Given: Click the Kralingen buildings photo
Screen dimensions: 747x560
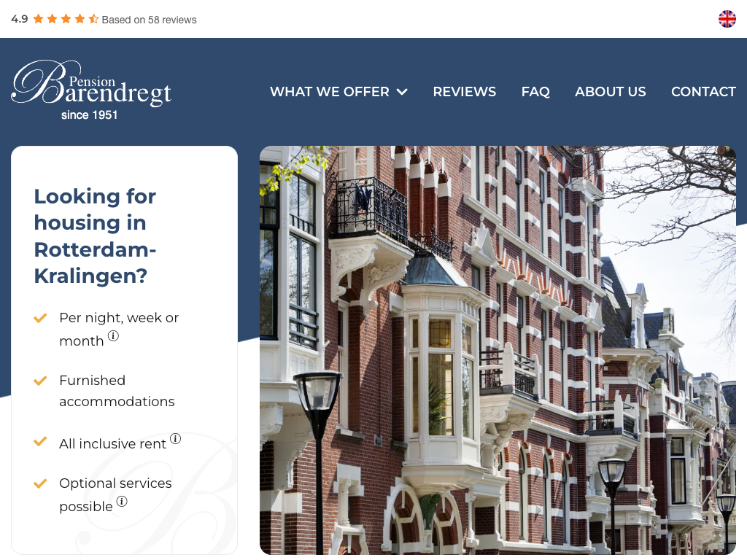Looking at the screenshot, I should (498, 350).
